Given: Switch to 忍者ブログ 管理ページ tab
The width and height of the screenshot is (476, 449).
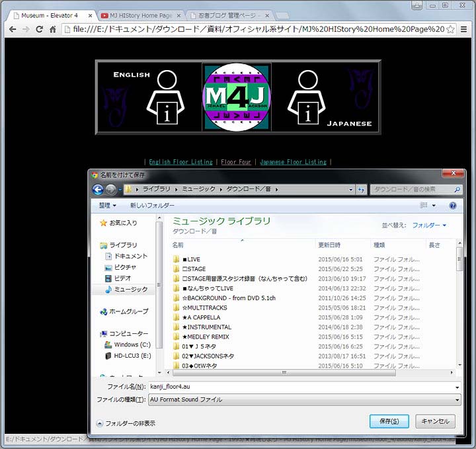Looking at the screenshot, I should pyautogui.click(x=227, y=15).
